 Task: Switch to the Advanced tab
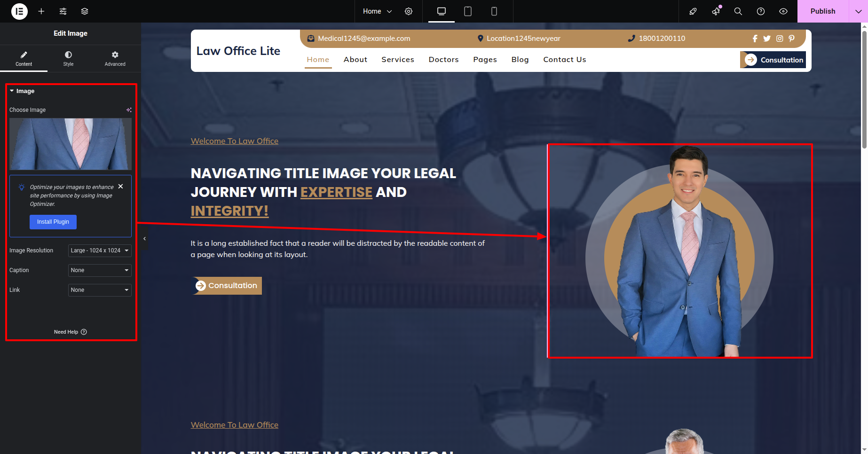[115, 59]
